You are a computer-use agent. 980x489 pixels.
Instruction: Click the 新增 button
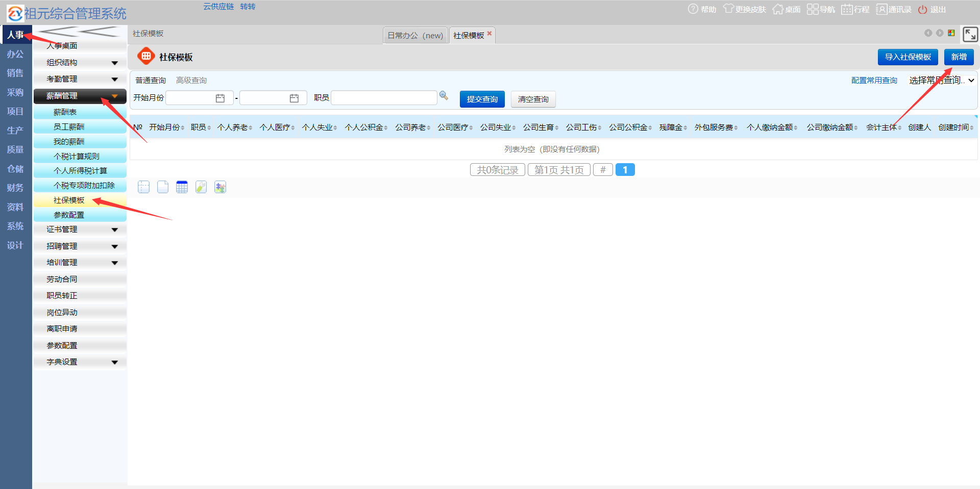(x=959, y=57)
